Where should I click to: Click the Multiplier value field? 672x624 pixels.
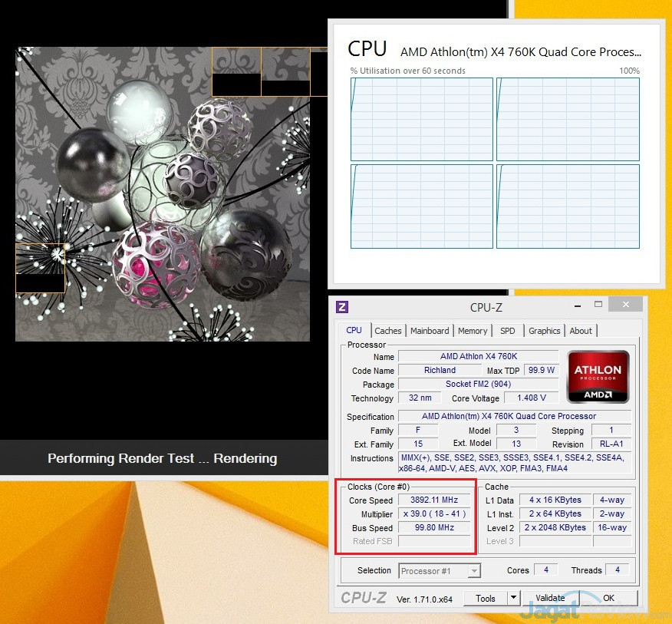pyautogui.click(x=434, y=514)
